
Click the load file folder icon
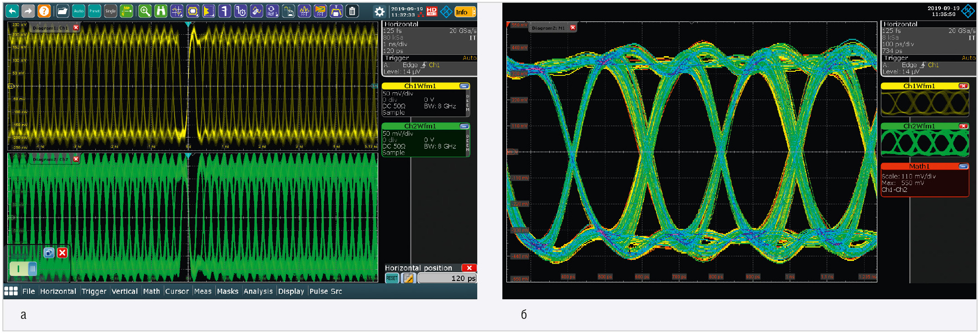[63, 11]
